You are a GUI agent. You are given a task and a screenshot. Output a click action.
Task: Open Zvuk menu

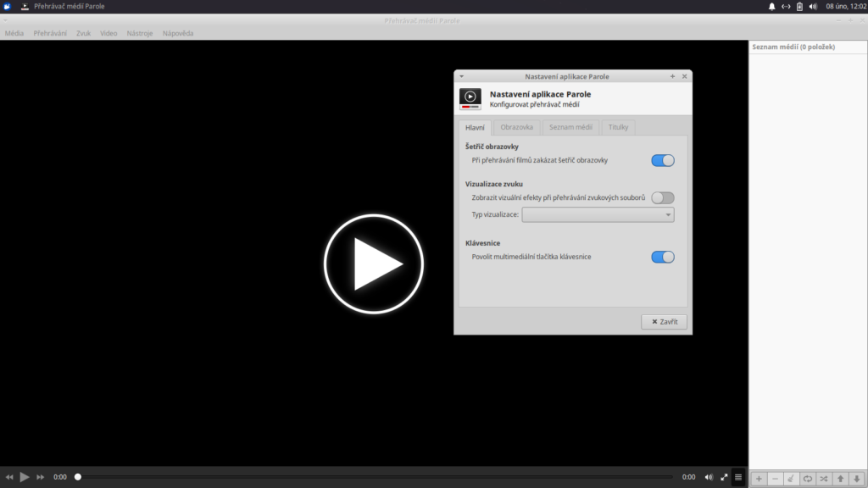(x=84, y=33)
